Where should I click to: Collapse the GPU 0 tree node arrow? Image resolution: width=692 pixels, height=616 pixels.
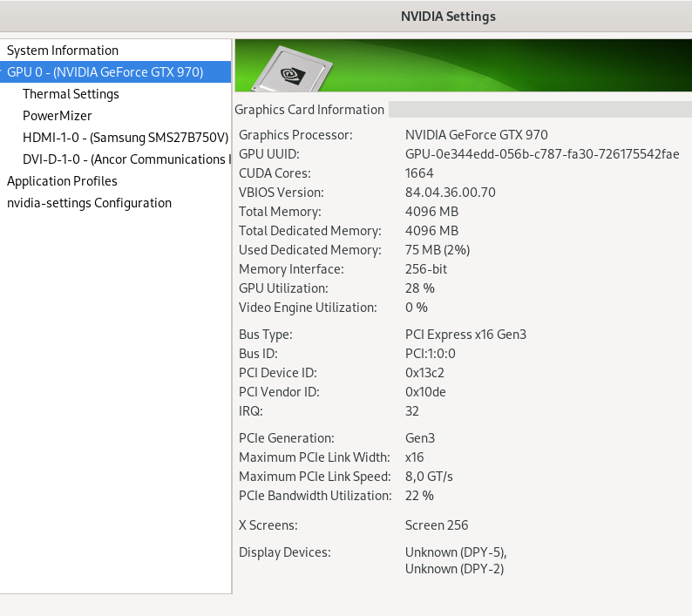2,72
